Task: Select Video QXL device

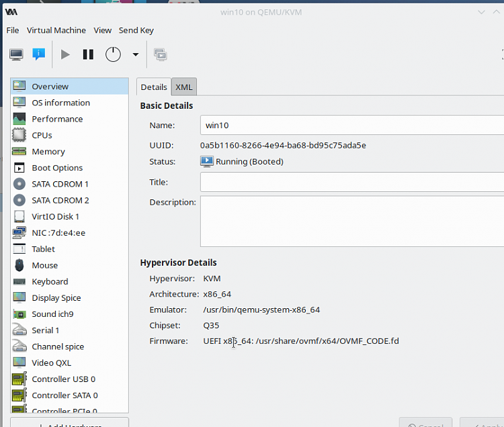Action: point(69,363)
